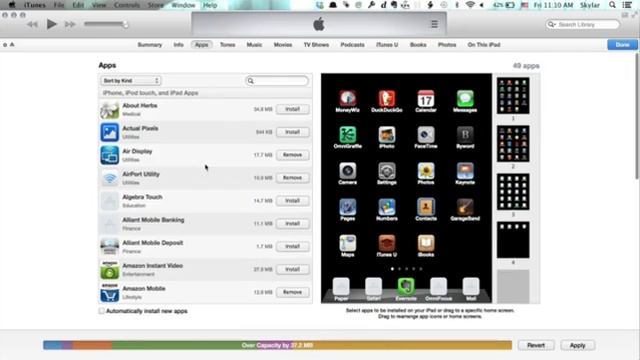640x360 pixels.
Task: Click the Revert button
Action: [x=536, y=345]
